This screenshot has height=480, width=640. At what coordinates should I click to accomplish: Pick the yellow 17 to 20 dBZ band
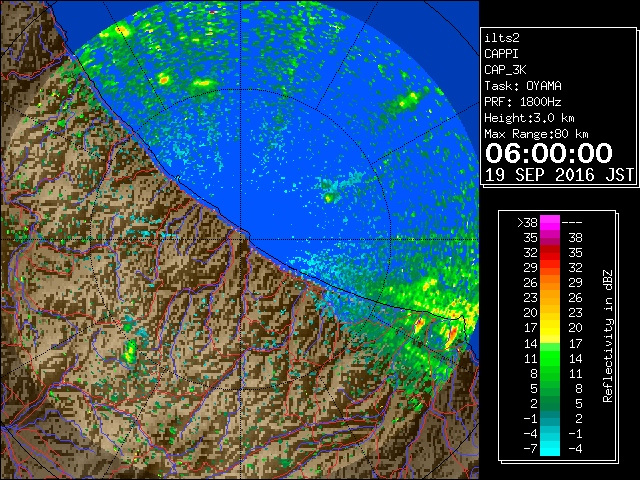550,328
